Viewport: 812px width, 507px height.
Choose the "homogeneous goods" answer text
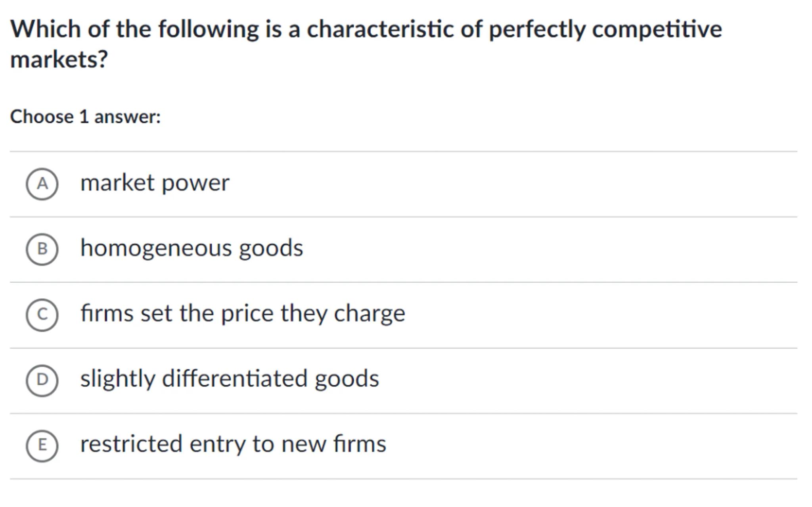point(192,248)
